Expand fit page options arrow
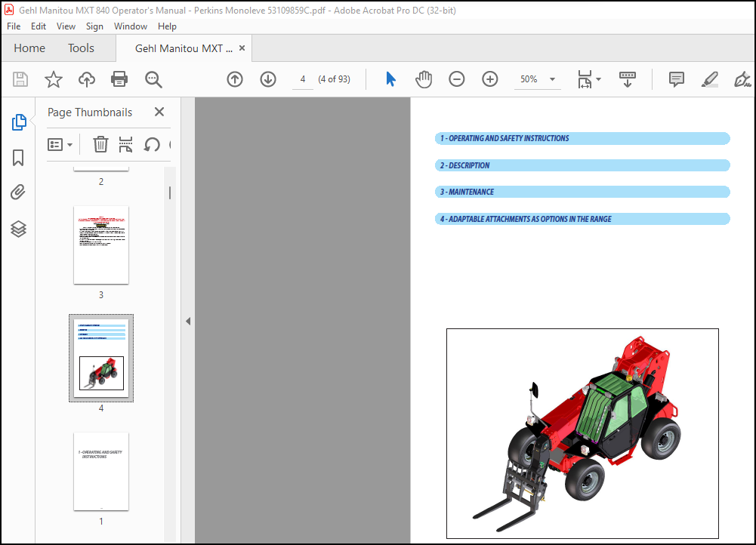Viewport: 756px width, 545px height. pyautogui.click(x=598, y=79)
